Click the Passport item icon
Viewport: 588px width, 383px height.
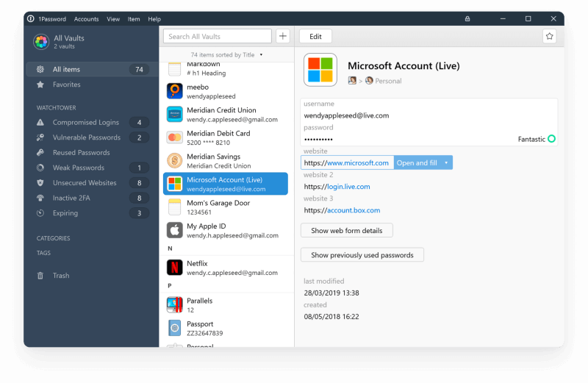point(174,328)
